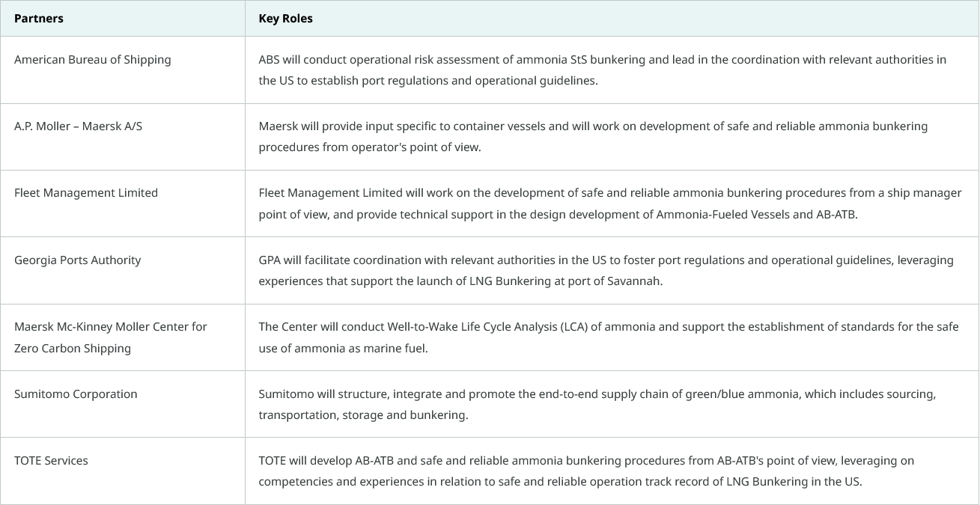The height and width of the screenshot is (505, 980).
Task: Select the TOTE Services partner cell
Action: 51,461
